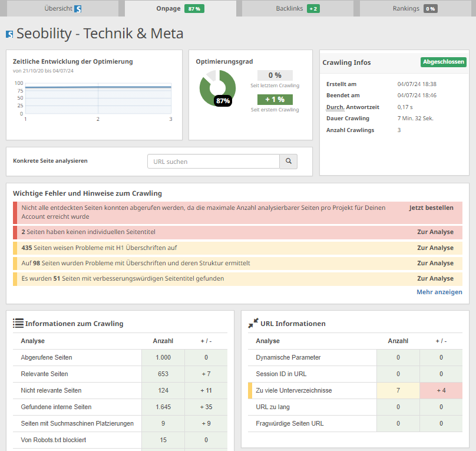
Task: Click the Dynamische Parameter row
Action: (x=355, y=357)
